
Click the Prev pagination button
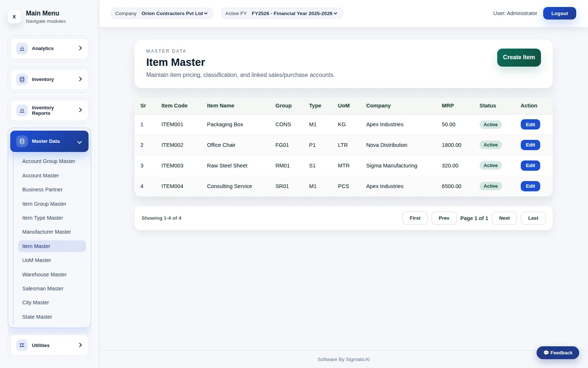pyautogui.click(x=444, y=218)
